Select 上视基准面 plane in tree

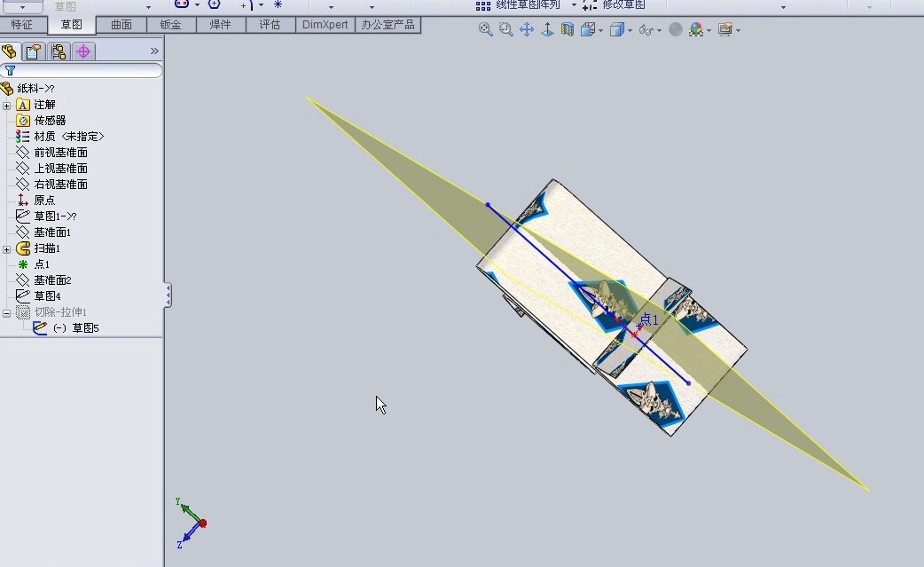(60, 168)
